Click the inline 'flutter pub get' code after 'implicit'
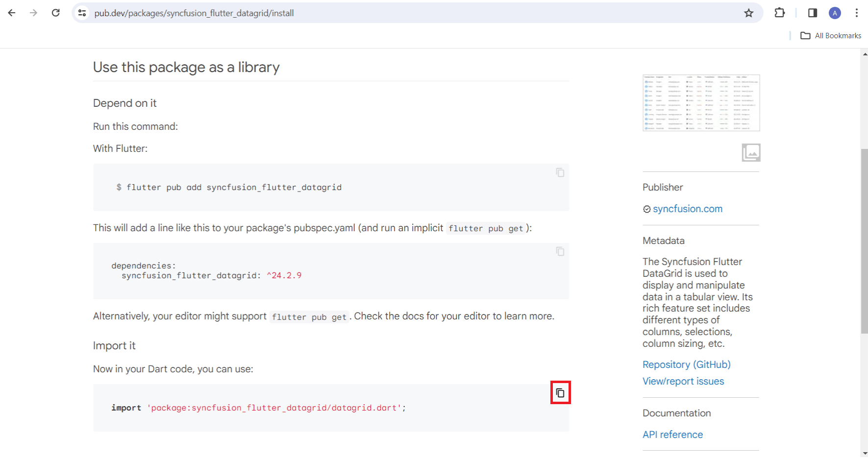868x460 pixels. [486, 228]
